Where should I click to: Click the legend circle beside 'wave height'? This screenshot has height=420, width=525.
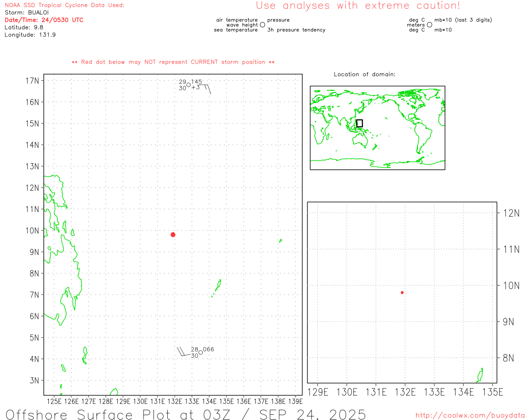pos(262,25)
